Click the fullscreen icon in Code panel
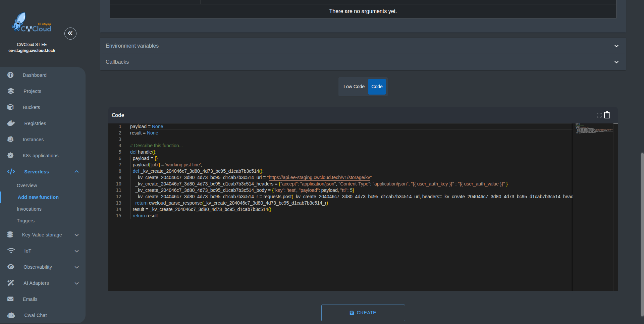The height and width of the screenshot is (324, 644). (x=599, y=115)
